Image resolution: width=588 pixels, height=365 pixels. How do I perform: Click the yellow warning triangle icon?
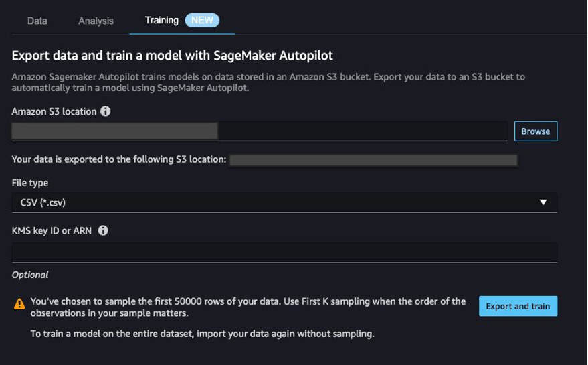(x=19, y=304)
